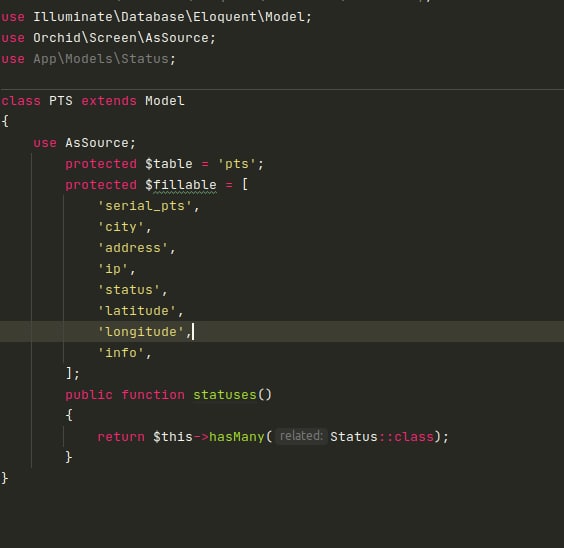Click the first 'protected' keyword before $table
This screenshot has width=564, height=548.
click(101, 164)
